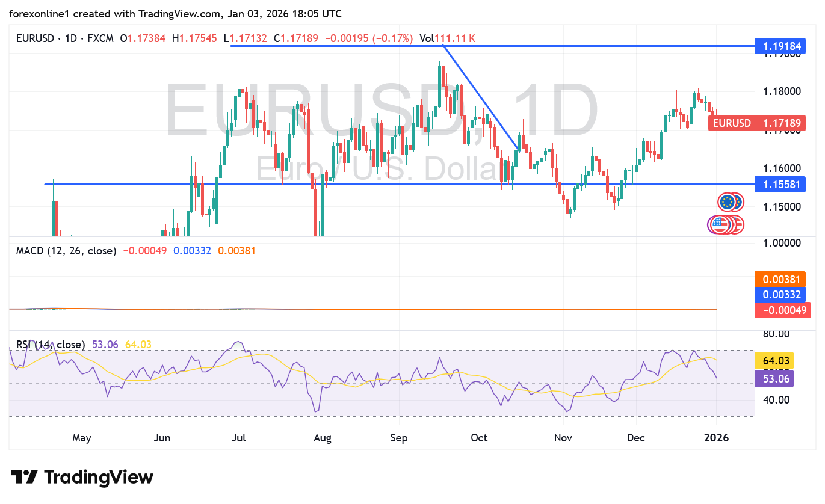This screenshot has height=504, width=825.
Task: Select the blue 1.15581 price axis label
Action: (x=781, y=185)
